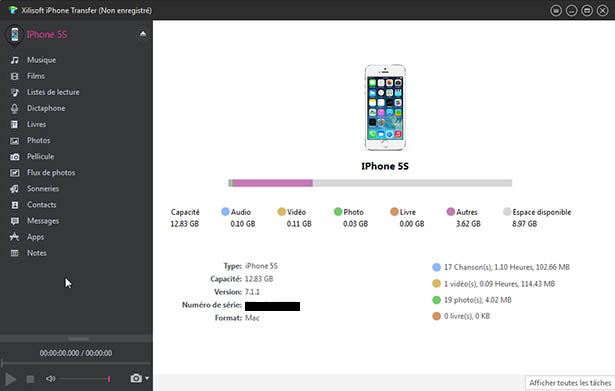Click the green Photo legend dot
This screenshot has width=615, height=391.
tap(338, 212)
